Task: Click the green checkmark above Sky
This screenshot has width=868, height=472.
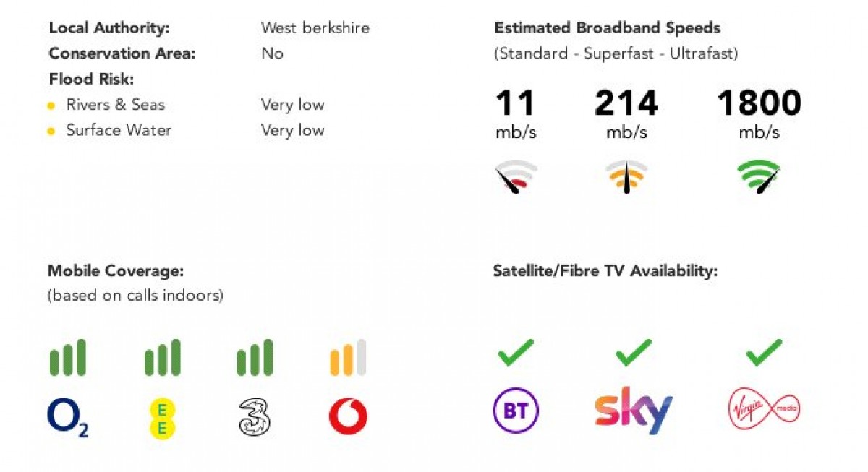Action: point(633,353)
